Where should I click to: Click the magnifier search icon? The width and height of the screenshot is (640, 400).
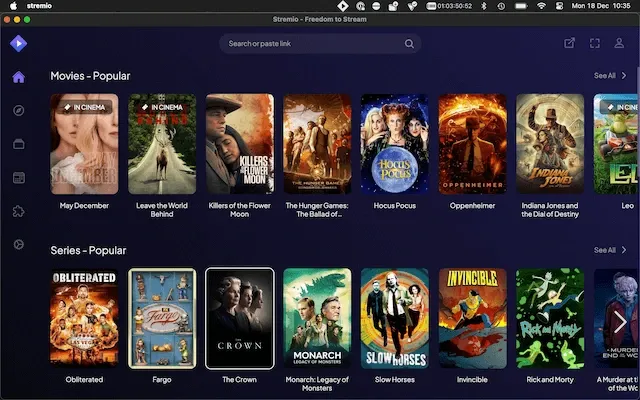coord(409,44)
